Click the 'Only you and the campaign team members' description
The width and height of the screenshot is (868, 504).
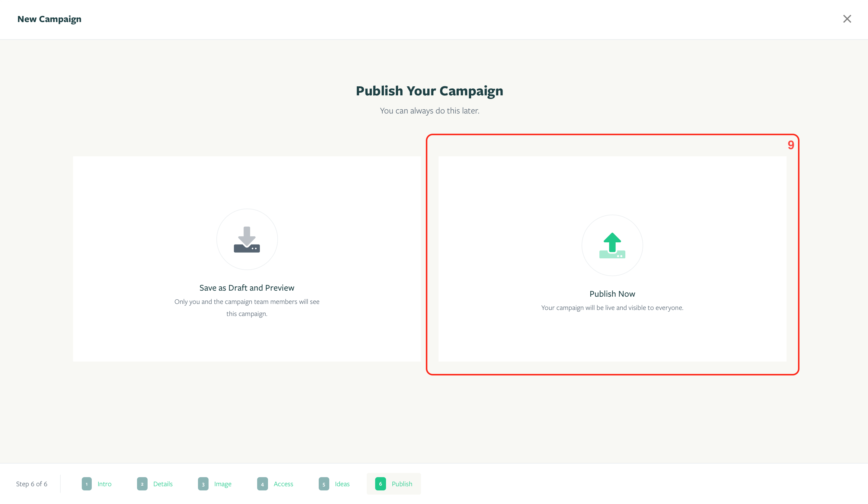(x=247, y=308)
